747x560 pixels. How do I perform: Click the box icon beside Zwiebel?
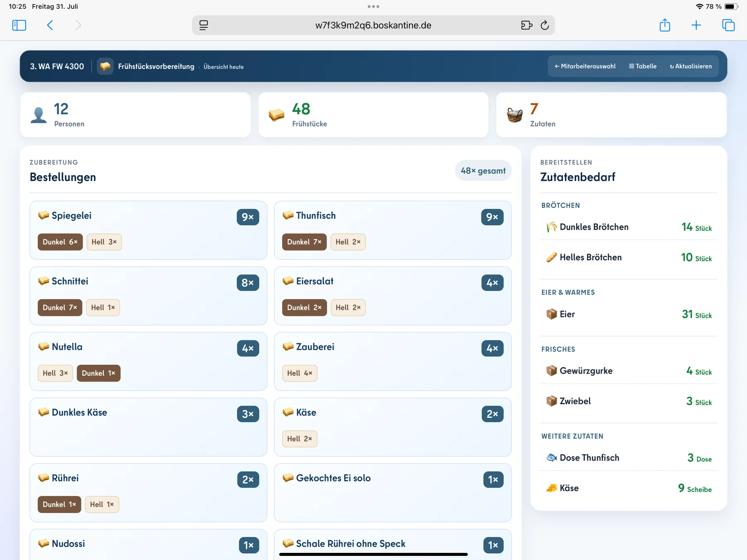[551, 401]
